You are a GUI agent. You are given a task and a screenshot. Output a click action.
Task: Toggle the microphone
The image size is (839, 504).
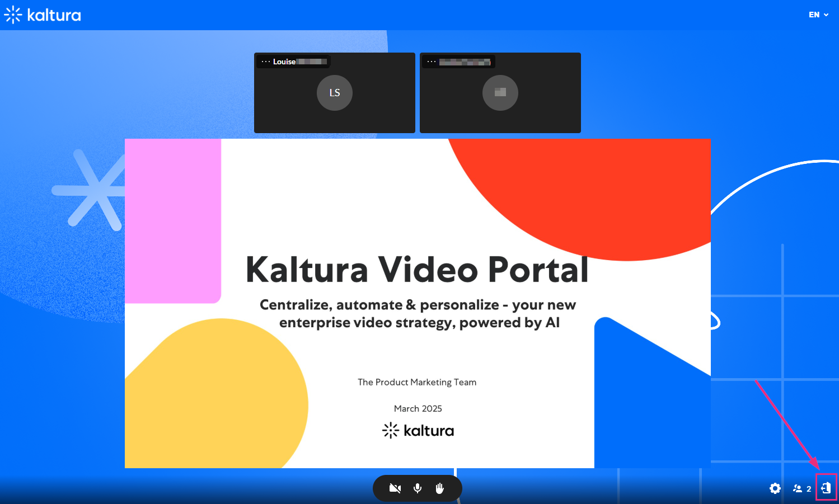pyautogui.click(x=418, y=488)
